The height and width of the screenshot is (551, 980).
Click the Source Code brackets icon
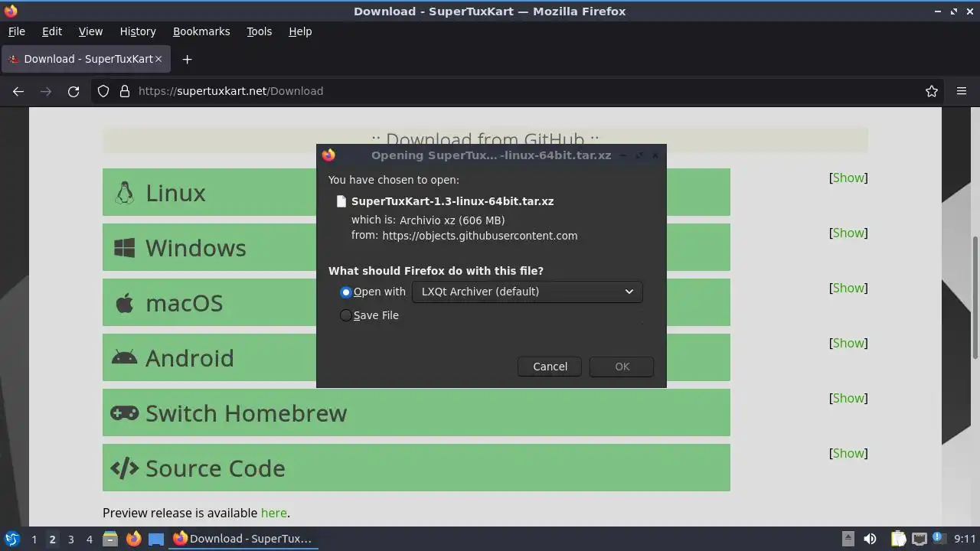[124, 468]
